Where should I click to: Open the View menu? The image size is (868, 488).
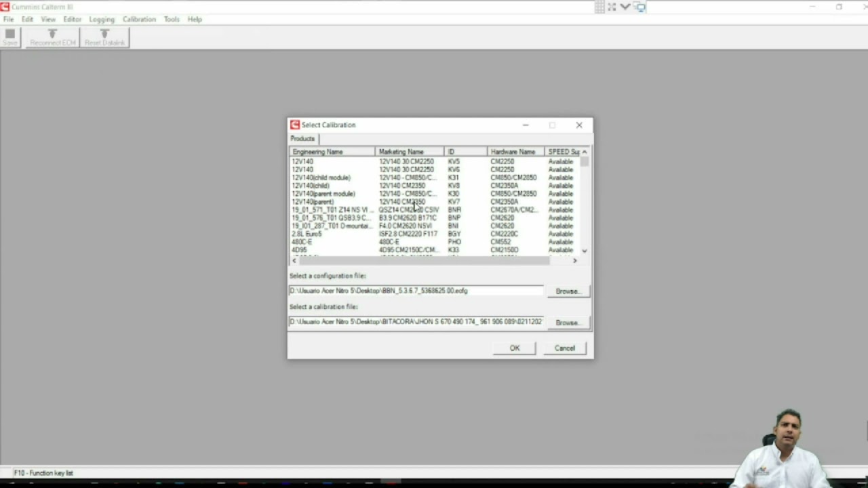[48, 19]
